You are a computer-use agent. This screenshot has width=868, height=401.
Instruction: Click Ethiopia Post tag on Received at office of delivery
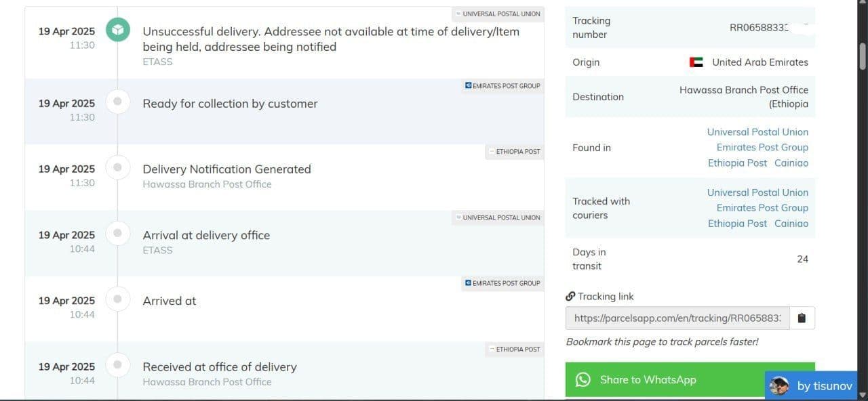coord(514,350)
